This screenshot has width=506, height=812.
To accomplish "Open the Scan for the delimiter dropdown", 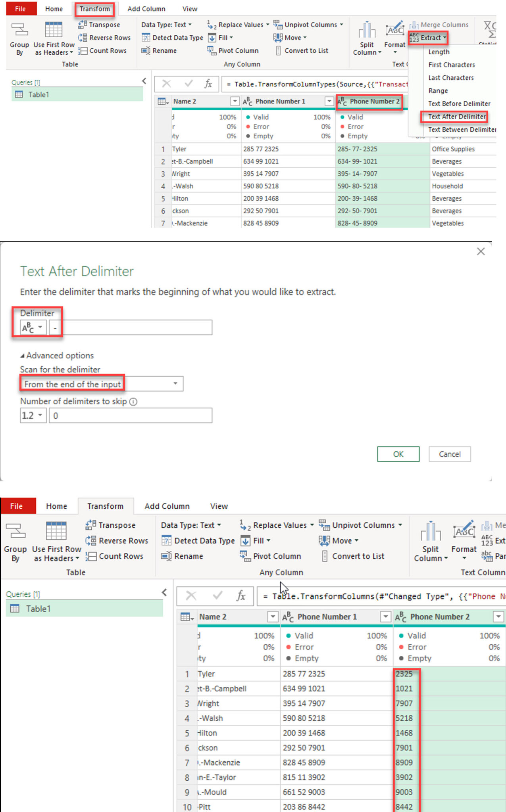I will (175, 384).
